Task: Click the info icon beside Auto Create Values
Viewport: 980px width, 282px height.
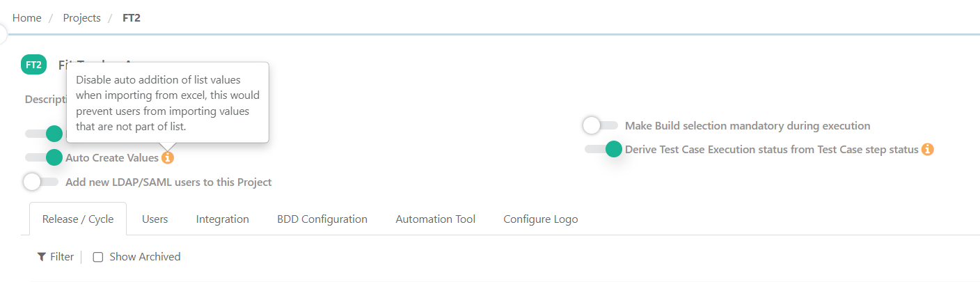Action: 168,158
